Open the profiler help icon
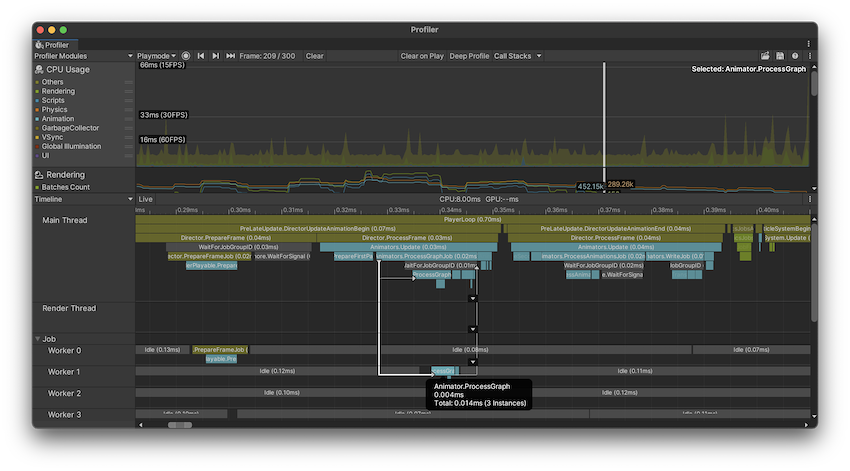 pyautogui.click(x=795, y=56)
